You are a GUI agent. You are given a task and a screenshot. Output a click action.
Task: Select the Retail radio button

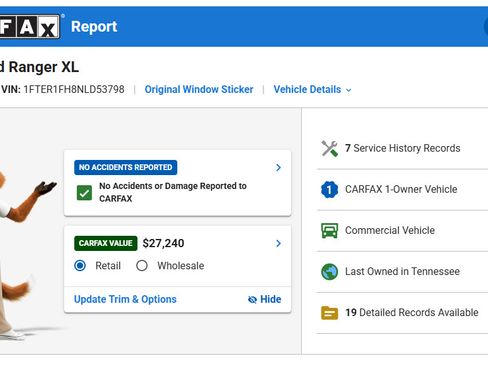tap(80, 266)
